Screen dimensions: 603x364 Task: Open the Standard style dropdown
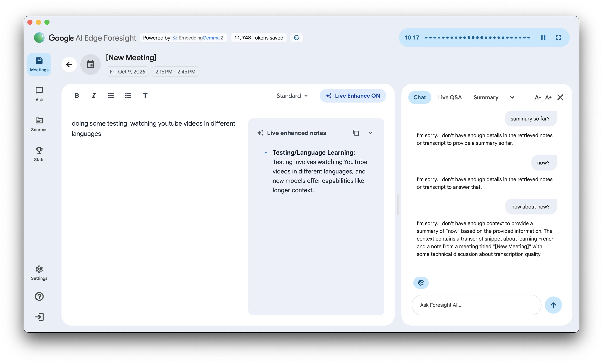click(x=292, y=96)
